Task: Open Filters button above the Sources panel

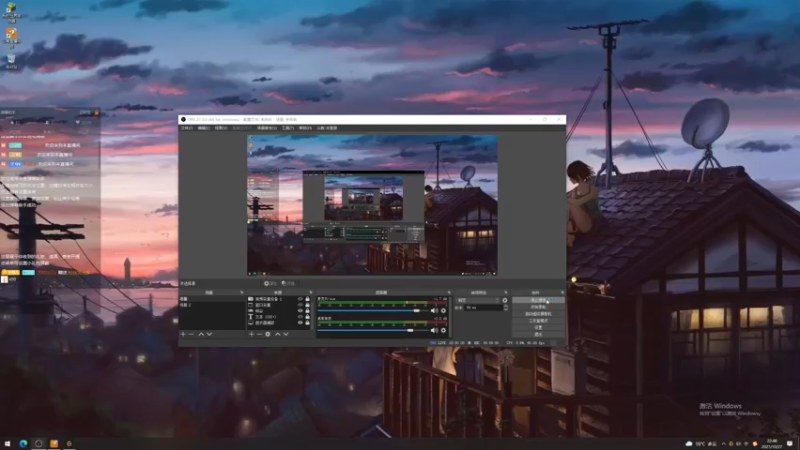Action: tap(288, 283)
